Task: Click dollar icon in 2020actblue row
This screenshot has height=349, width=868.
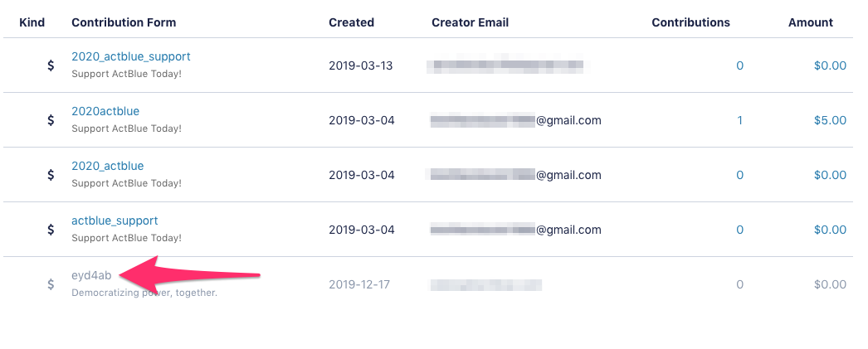Action: coord(51,120)
